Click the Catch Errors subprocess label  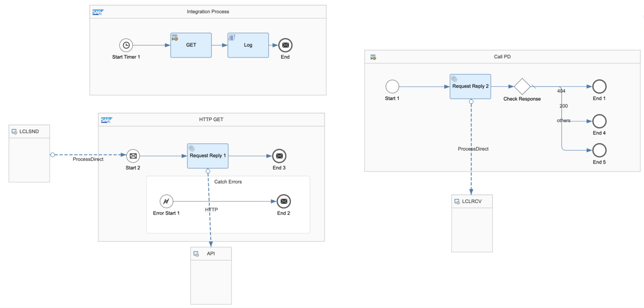click(x=228, y=182)
